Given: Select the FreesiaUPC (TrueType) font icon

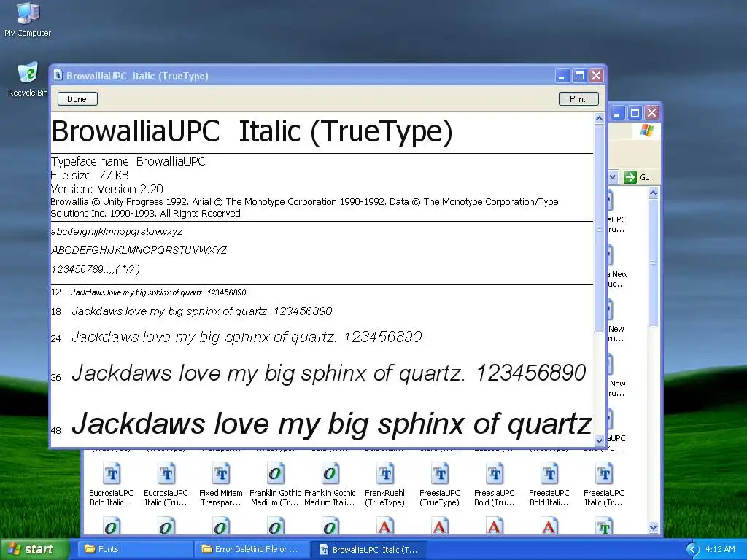Looking at the screenshot, I should coord(439,484).
